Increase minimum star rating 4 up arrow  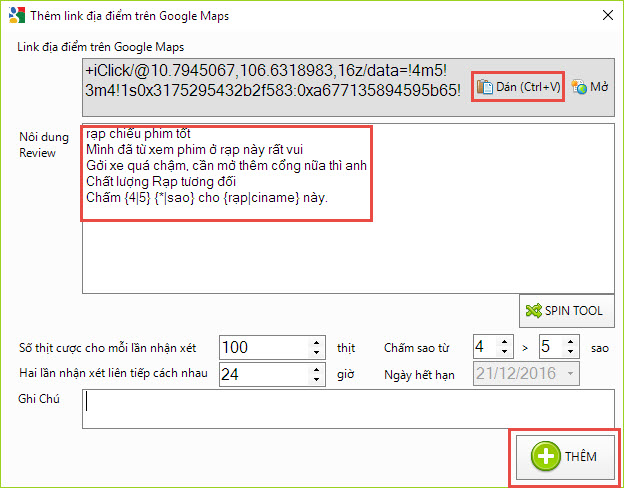504,342
